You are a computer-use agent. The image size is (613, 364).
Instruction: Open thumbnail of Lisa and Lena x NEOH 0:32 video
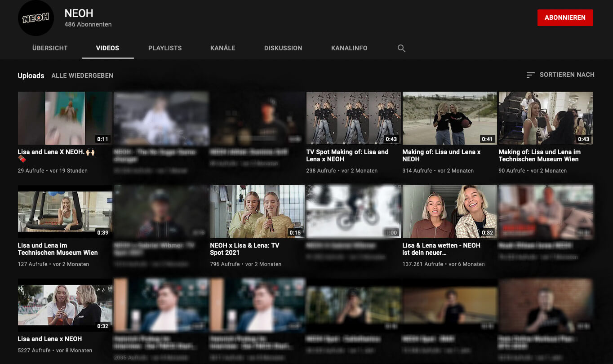(x=65, y=305)
